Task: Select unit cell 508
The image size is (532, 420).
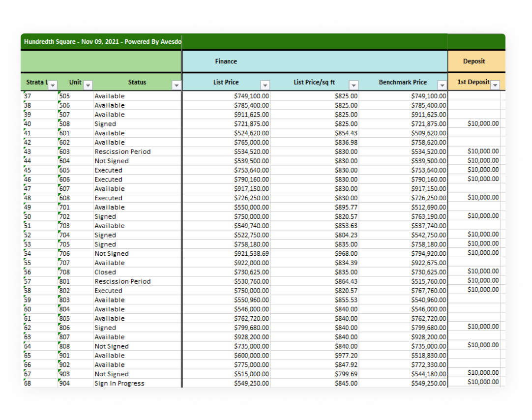Action: coord(75,124)
